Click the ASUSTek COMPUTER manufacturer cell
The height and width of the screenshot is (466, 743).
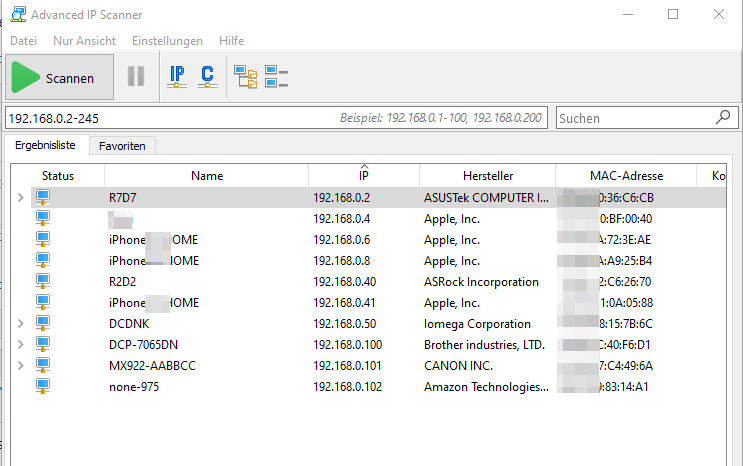point(486,198)
